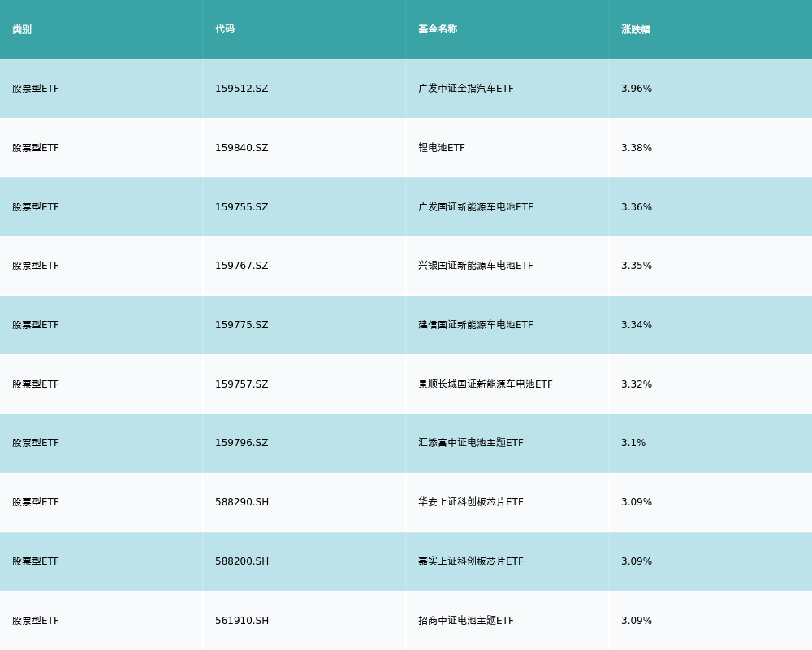Click the 3.36% change value
This screenshot has width=812, height=650.
coord(637,207)
